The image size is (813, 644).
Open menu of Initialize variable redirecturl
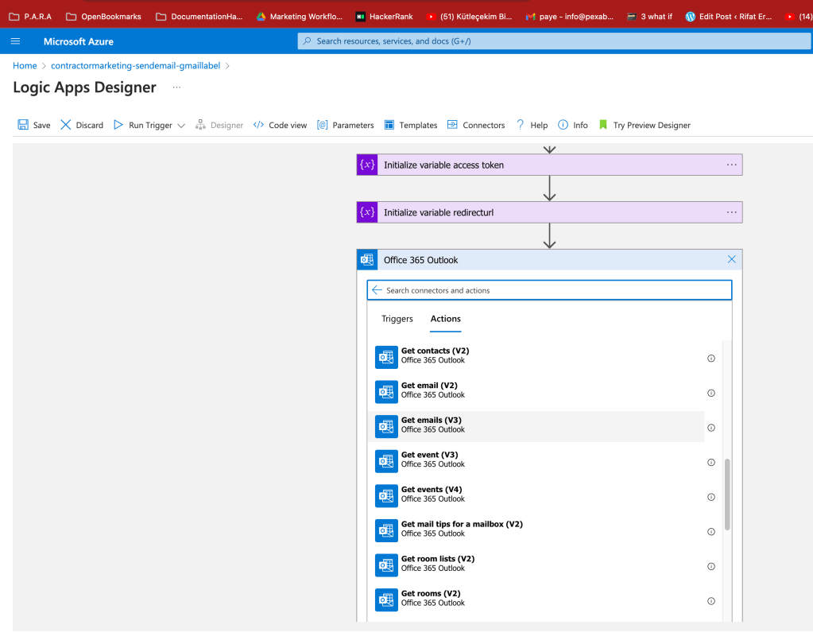(732, 212)
